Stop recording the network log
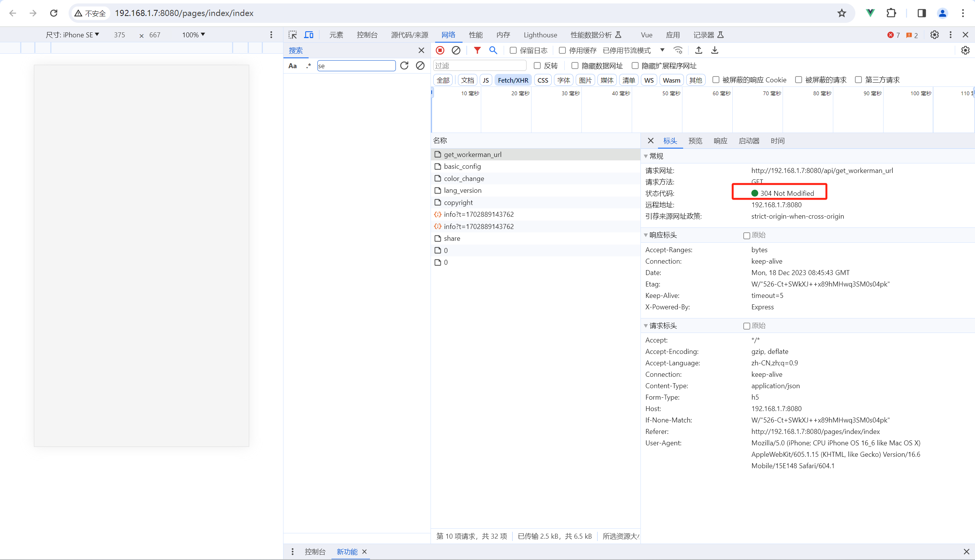975x560 pixels. (x=440, y=50)
